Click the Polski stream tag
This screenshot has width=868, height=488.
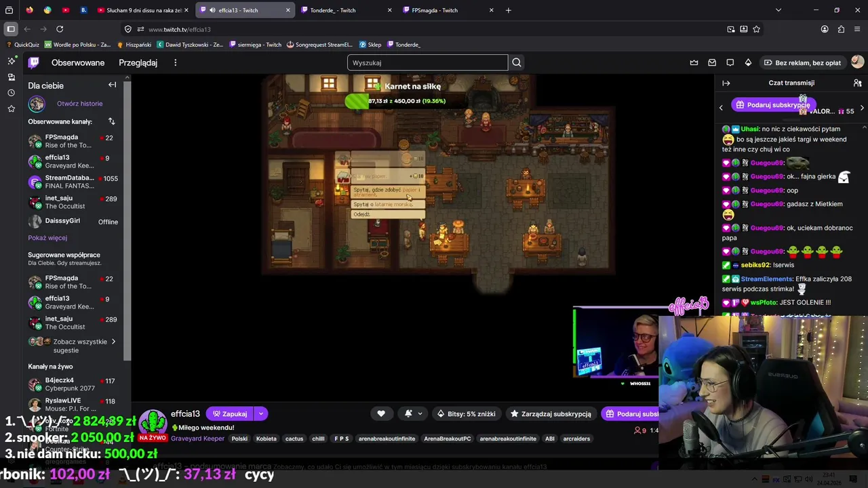click(239, 439)
